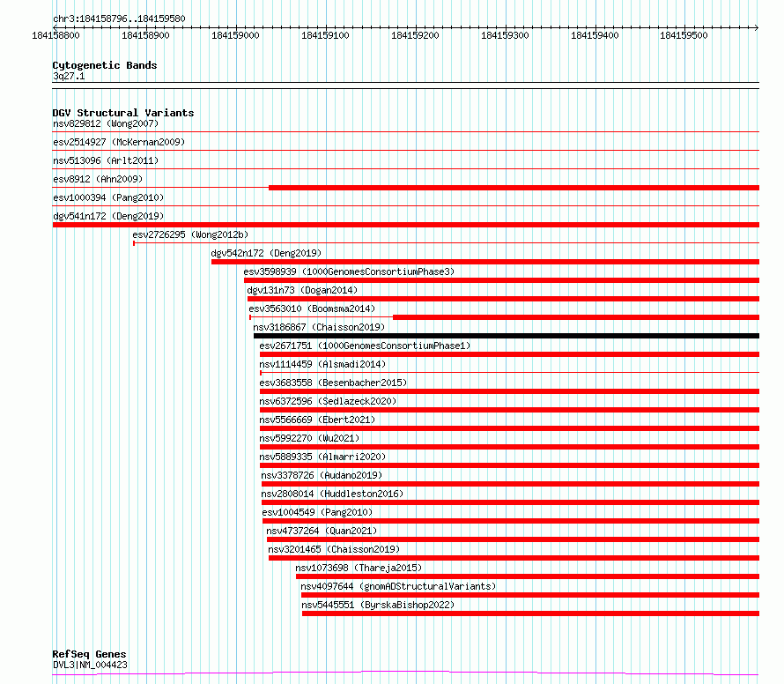784x684 pixels.
Task: Click ruler position 184159300
Action: click(505, 35)
